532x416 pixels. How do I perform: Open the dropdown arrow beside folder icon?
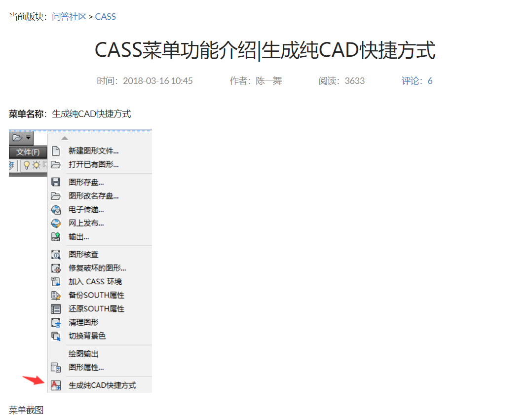28,137
